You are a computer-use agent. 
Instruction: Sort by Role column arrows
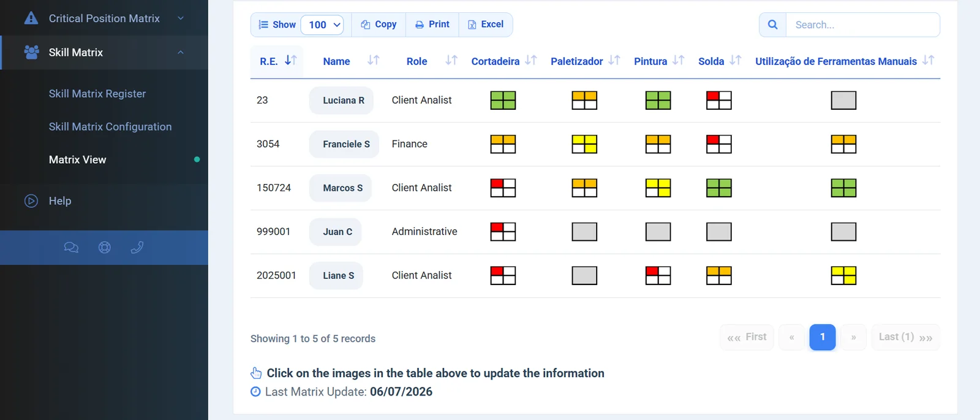[x=451, y=60]
